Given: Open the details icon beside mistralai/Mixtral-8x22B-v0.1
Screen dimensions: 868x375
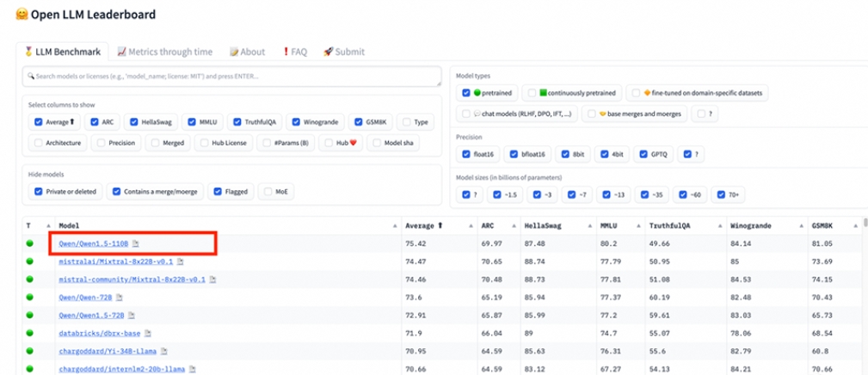Looking at the screenshot, I should 180,261.
